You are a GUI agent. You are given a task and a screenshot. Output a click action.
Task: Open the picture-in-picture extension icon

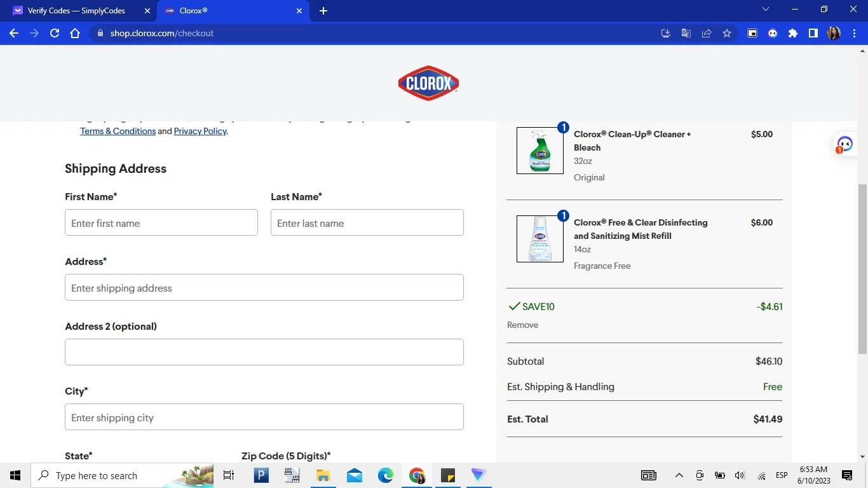point(752,33)
